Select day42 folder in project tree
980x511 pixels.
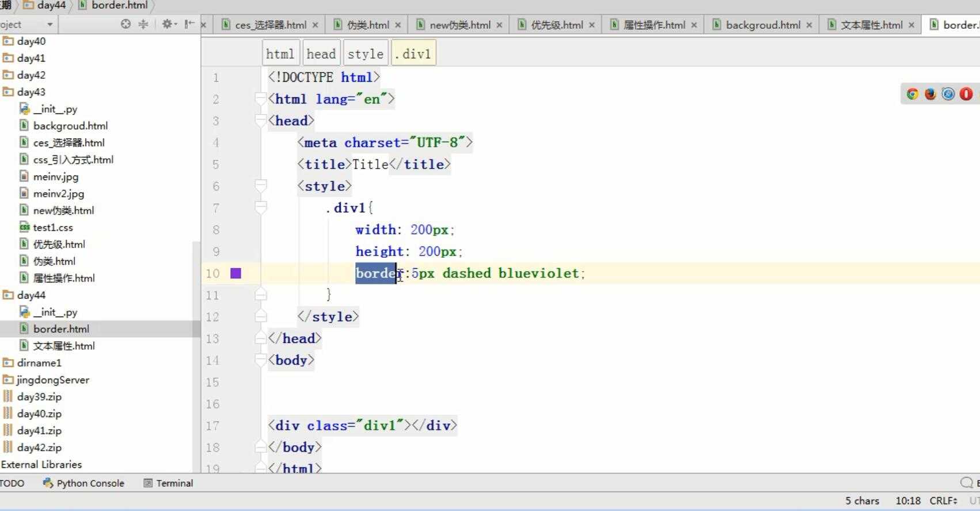point(31,75)
